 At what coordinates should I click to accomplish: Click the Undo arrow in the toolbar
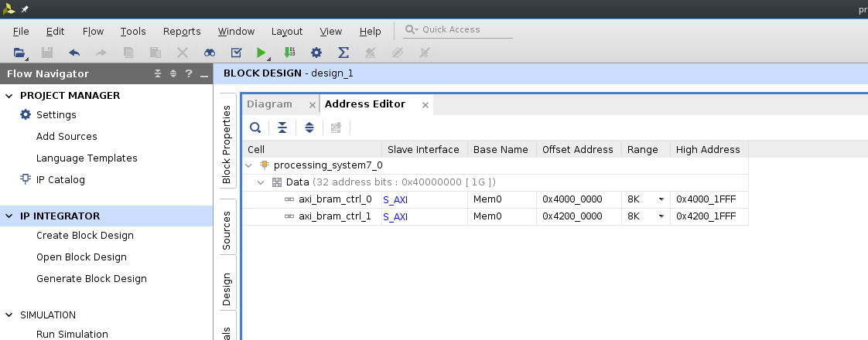tap(74, 53)
